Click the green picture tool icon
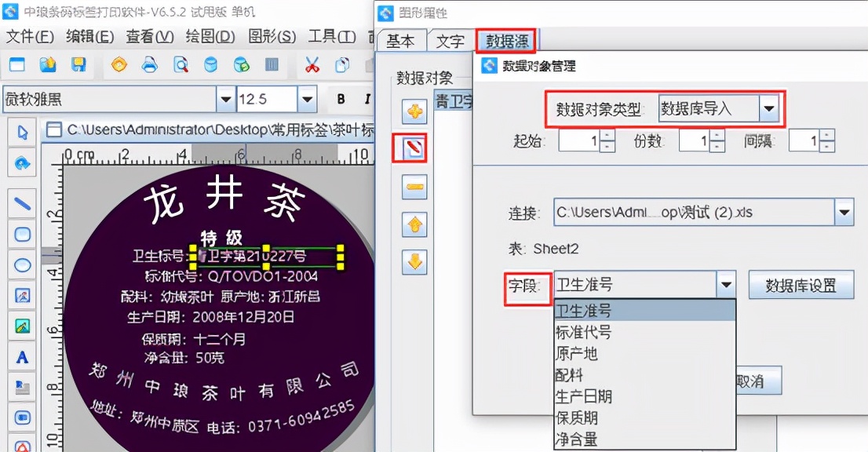This screenshot has width=868, height=452. [x=22, y=326]
